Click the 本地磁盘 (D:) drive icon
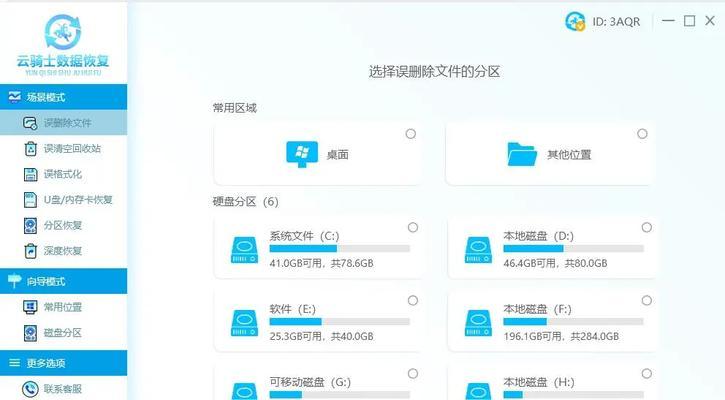 478,250
